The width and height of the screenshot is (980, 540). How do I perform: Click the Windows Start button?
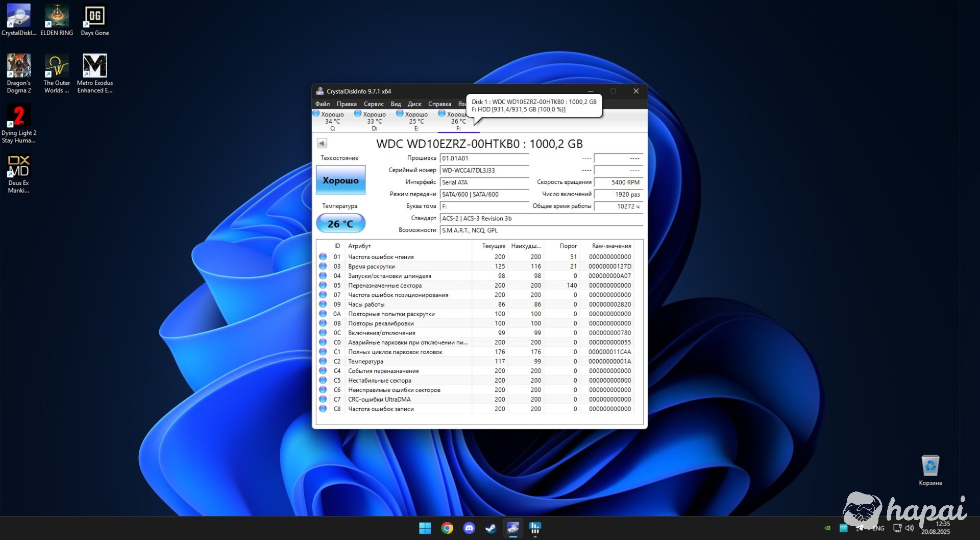425,528
